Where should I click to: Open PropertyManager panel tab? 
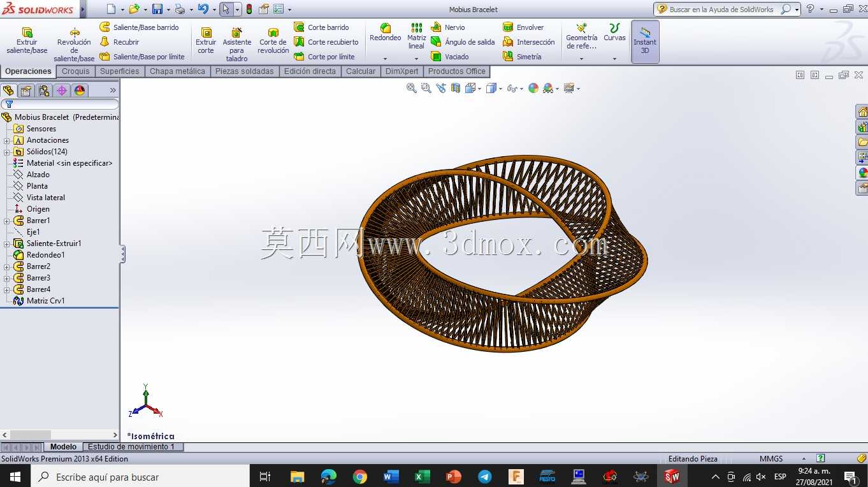pyautogui.click(x=26, y=91)
